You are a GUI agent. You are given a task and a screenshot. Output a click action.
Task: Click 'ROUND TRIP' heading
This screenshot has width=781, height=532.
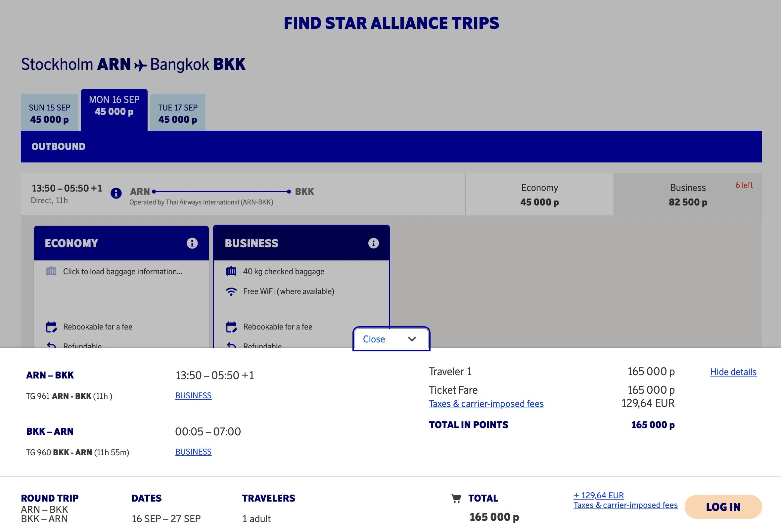(x=50, y=498)
